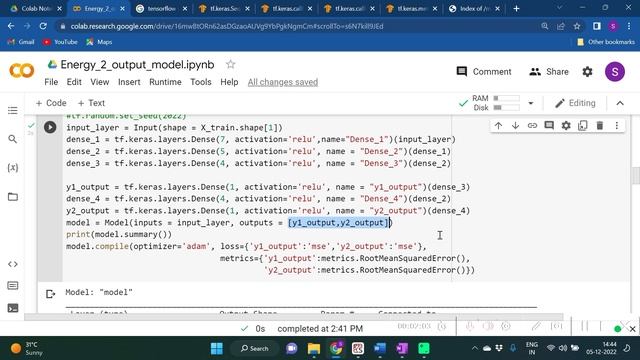Open find and replace sidebar

[13, 139]
